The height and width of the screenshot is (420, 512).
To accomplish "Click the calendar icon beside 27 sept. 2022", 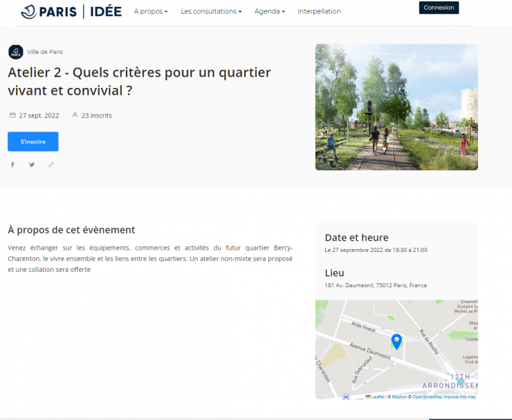I will (12, 116).
